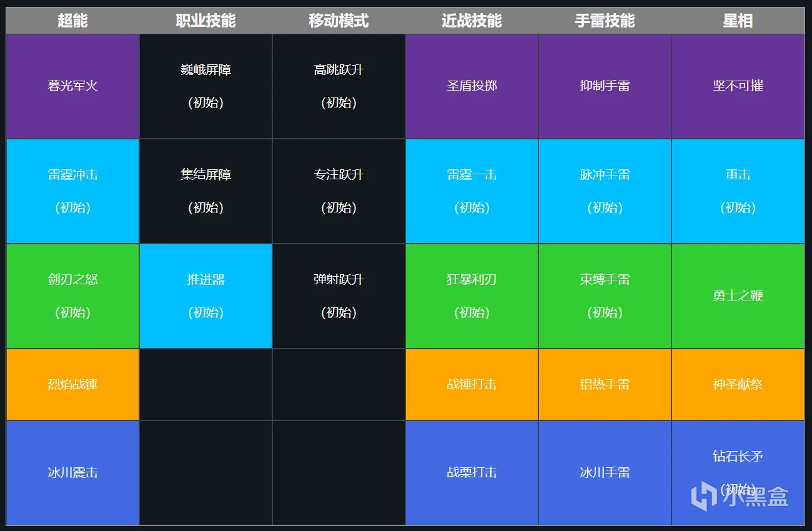Select the 钻石长矛 cell
812x531 pixels.
click(738, 473)
